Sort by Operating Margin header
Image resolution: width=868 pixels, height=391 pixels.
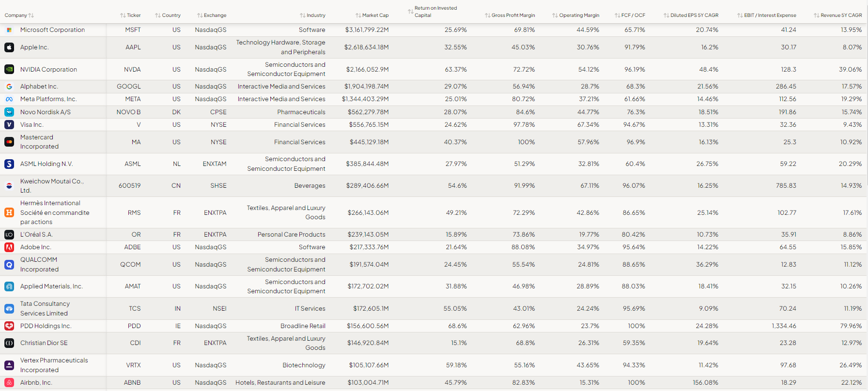[x=576, y=15]
